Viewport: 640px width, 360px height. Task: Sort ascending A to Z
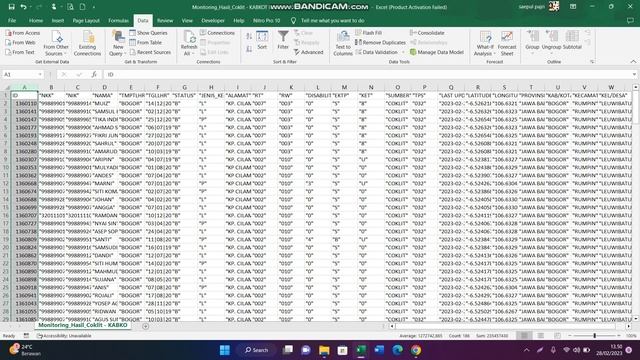pos(249,36)
